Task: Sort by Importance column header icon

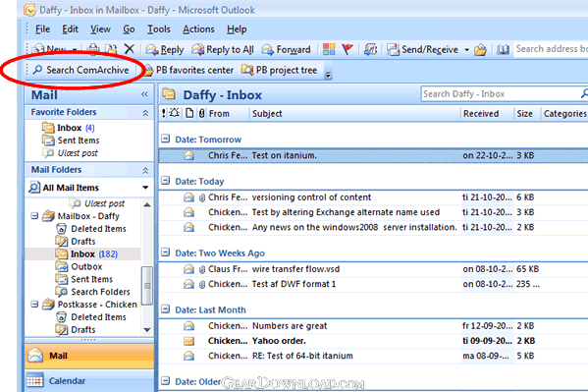Action: click(x=164, y=113)
